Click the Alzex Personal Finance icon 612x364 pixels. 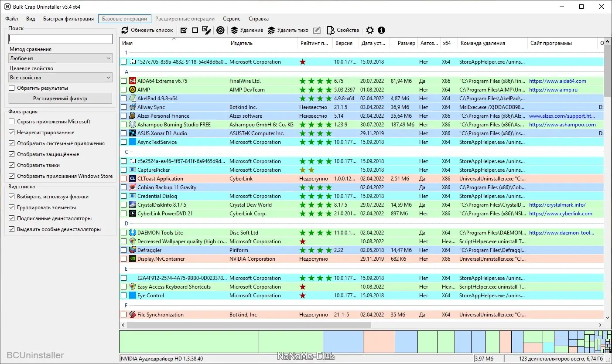click(x=133, y=116)
